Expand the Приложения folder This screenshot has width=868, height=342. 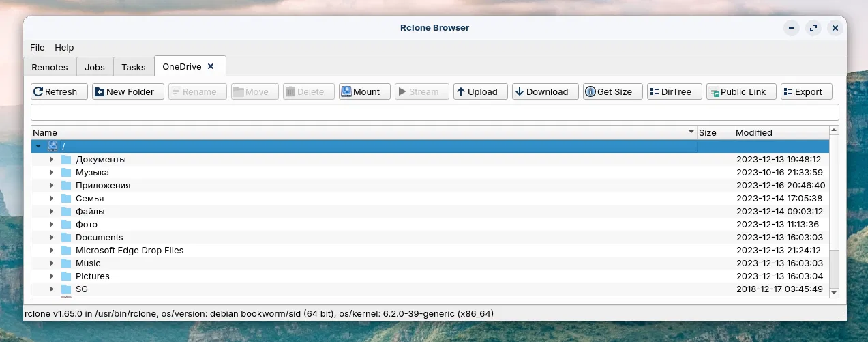tap(51, 185)
